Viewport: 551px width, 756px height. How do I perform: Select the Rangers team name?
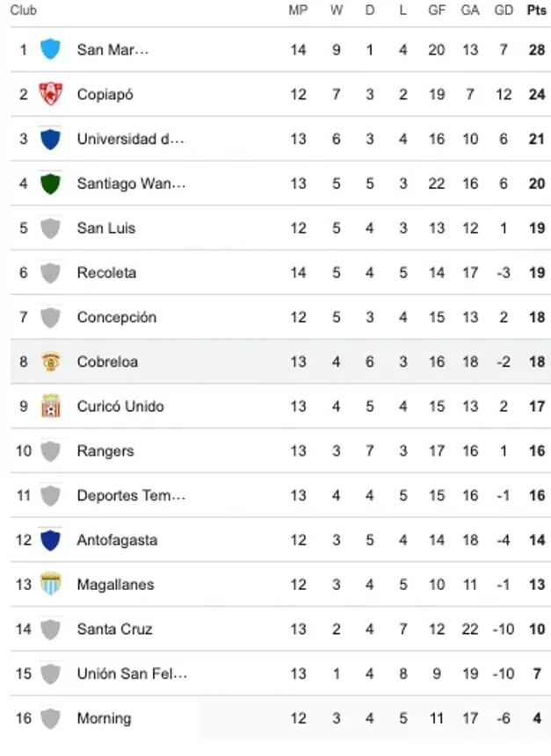point(105,451)
